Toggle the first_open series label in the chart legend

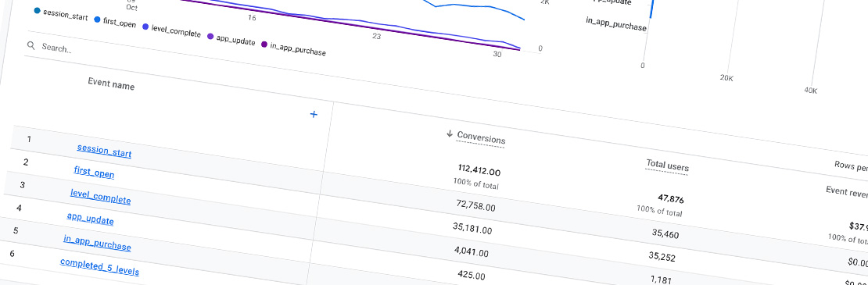pos(119,23)
